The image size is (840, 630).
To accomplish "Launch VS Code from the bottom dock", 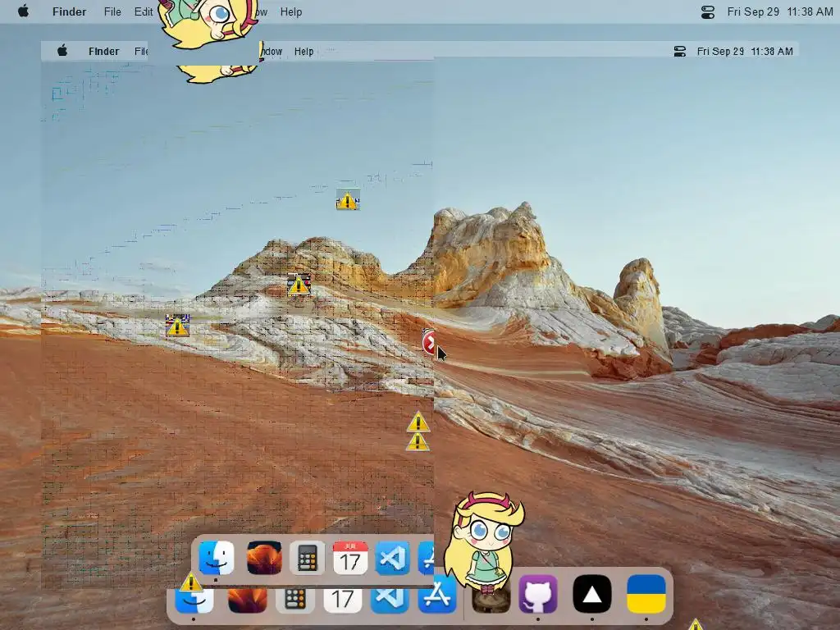I will (x=390, y=600).
